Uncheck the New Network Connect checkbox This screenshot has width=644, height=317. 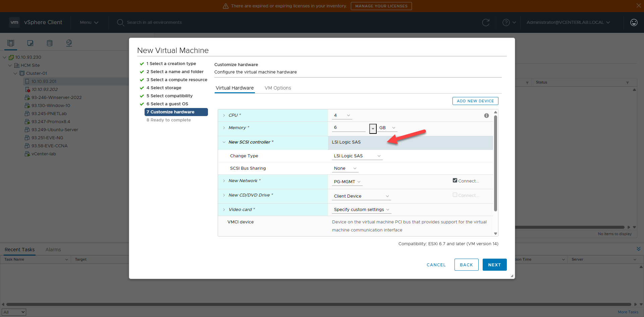coord(455,180)
